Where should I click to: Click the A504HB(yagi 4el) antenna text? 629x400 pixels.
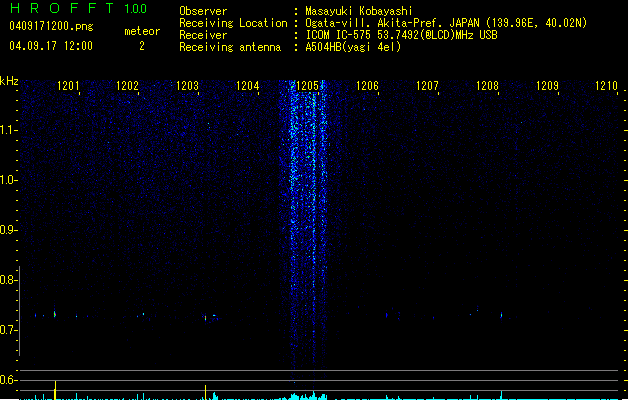click(x=353, y=47)
